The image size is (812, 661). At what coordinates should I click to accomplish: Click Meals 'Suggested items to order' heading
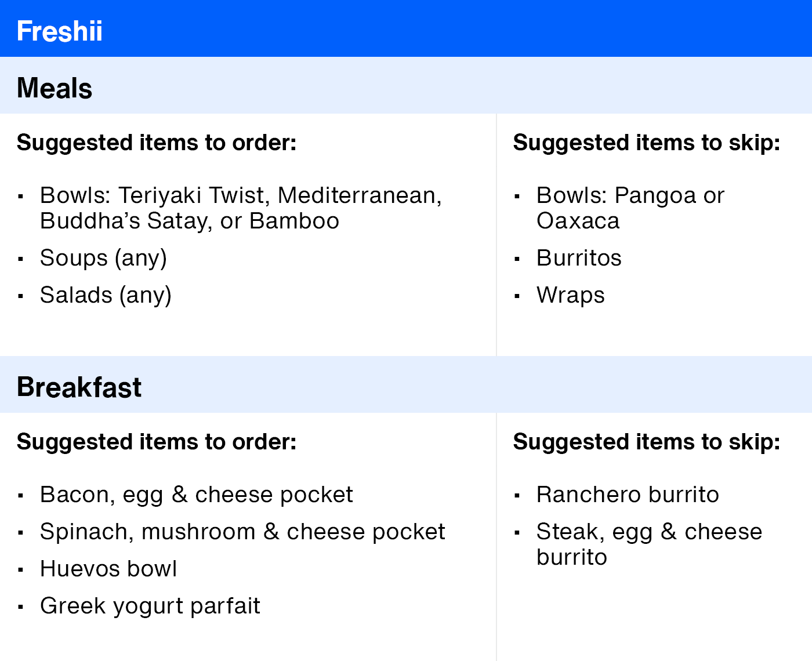point(157,143)
